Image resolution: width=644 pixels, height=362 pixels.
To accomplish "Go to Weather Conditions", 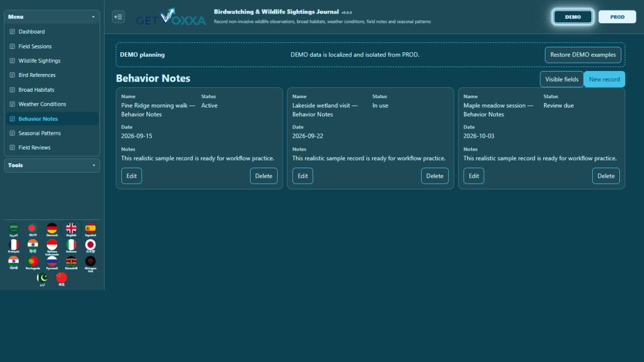I will [52, 104].
